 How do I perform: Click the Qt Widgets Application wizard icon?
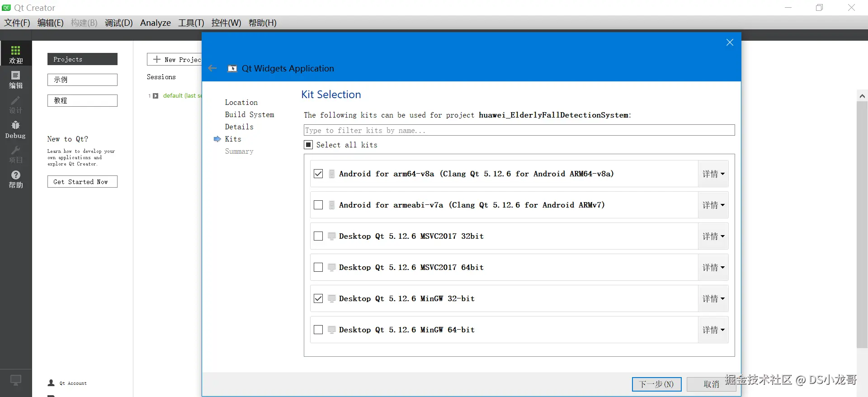click(x=232, y=68)
